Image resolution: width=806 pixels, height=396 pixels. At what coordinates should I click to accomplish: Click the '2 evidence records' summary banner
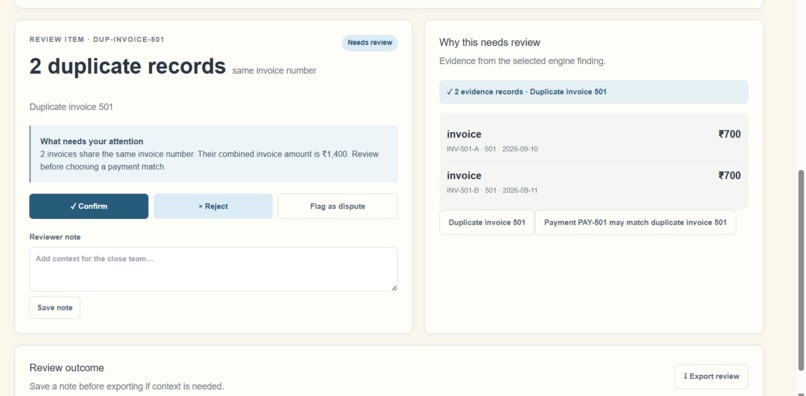tap(594, 92)
